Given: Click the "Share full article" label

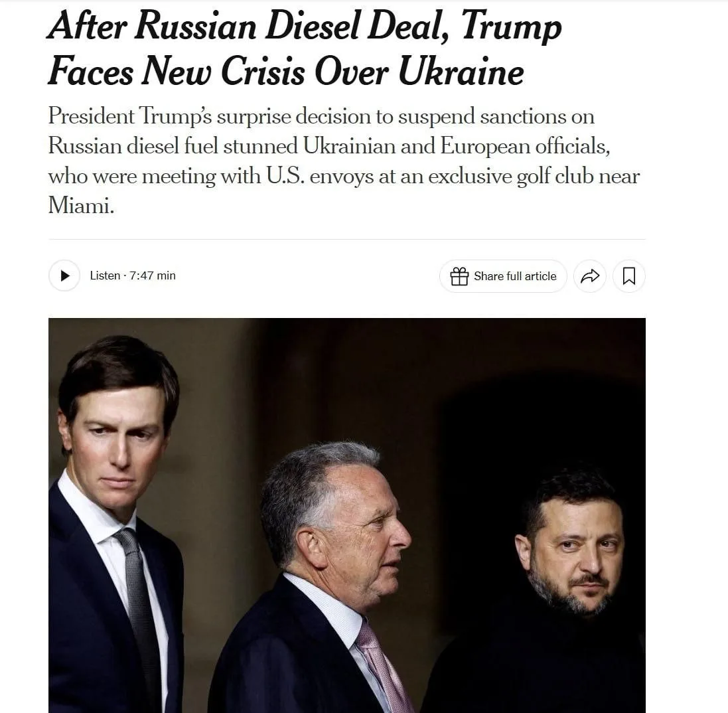Looking at the screenshot, I should point(515,276).
